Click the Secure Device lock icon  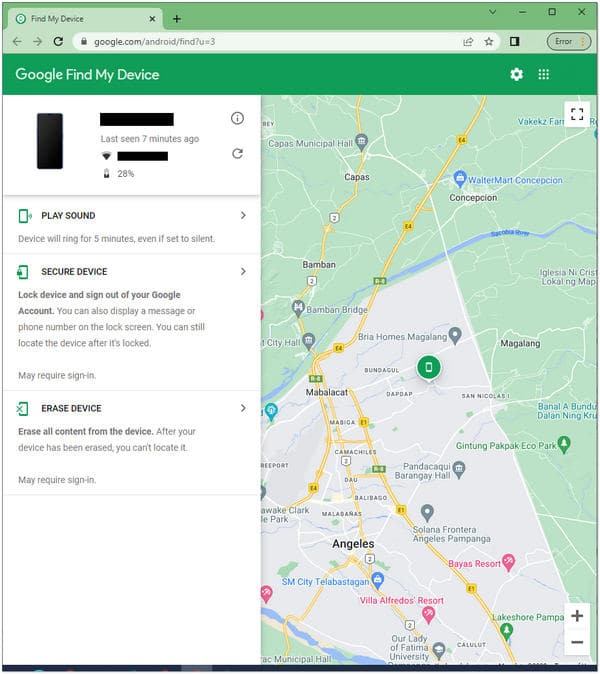(x=23, y=272)
